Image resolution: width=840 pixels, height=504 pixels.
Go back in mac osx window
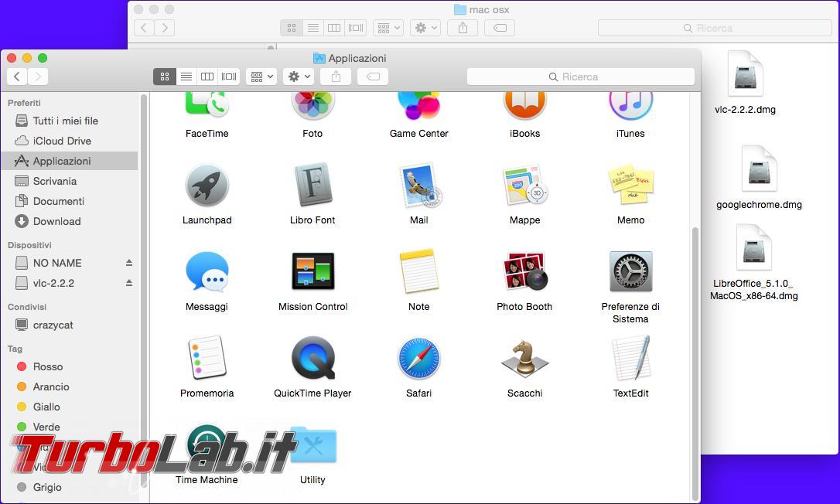tap(144, 28)
